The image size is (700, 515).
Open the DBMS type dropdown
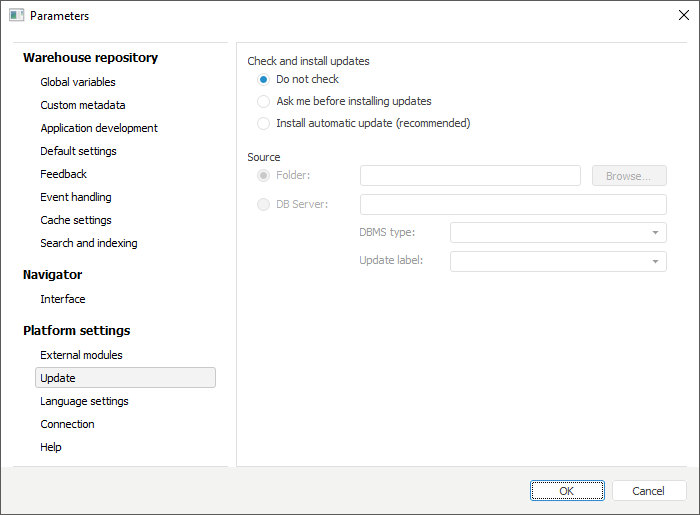558,232
